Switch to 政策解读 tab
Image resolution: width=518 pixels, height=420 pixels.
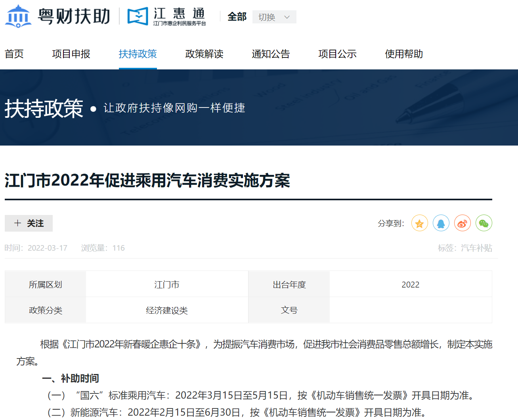pos(205,54)
